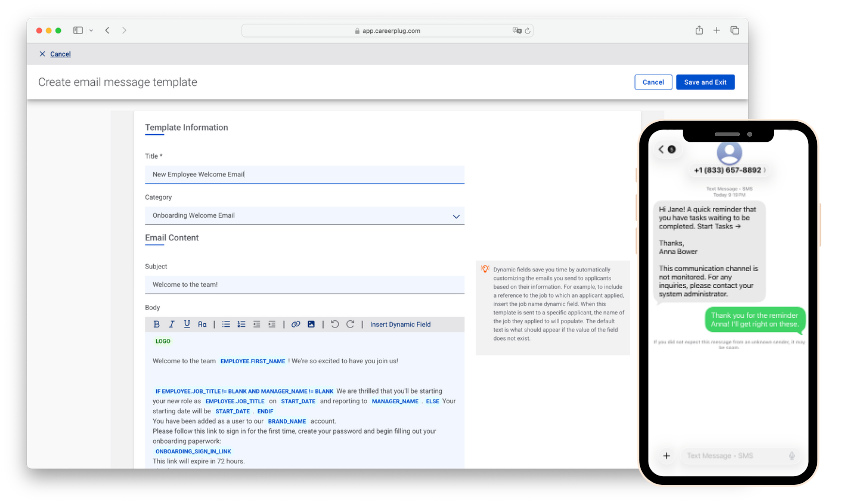Click the Safari share icon

point(699,30)
